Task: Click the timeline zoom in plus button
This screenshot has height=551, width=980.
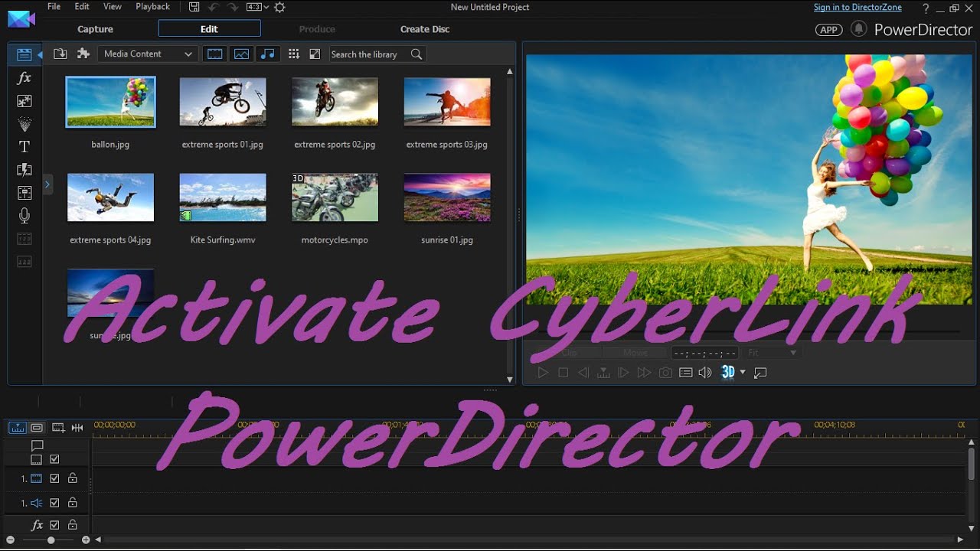Action: [86, 540]
